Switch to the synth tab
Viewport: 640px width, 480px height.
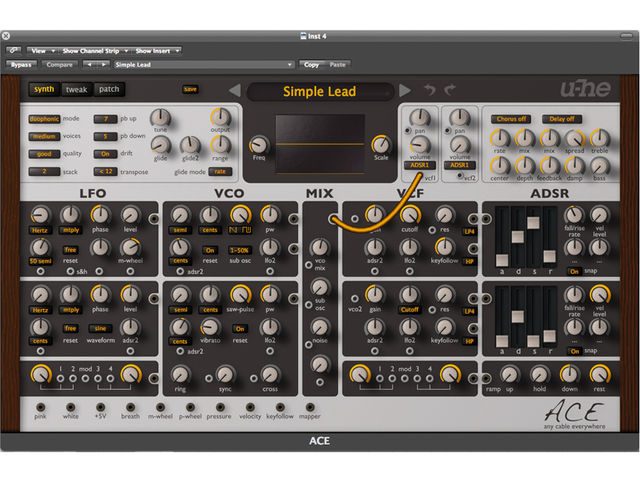44,89
